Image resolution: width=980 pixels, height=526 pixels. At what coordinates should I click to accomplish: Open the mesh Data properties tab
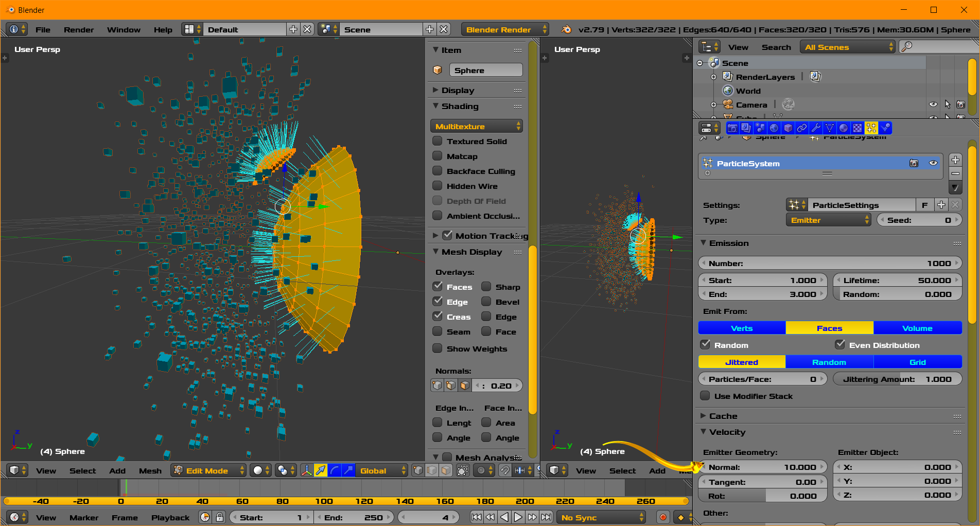(830, 128)
